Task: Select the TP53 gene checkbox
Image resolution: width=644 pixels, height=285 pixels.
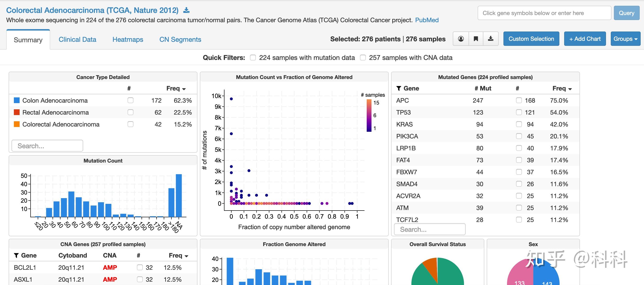Action: click(x=519, y=112)
